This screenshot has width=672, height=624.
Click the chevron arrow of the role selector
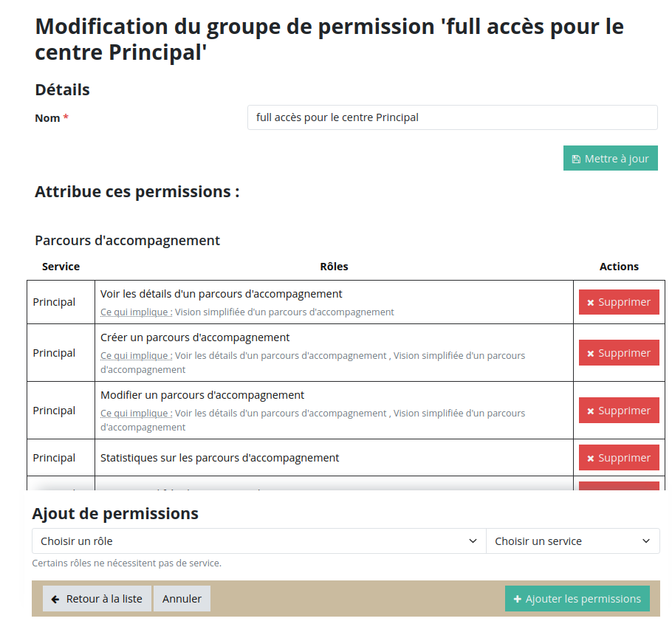(x=473, y=541)
